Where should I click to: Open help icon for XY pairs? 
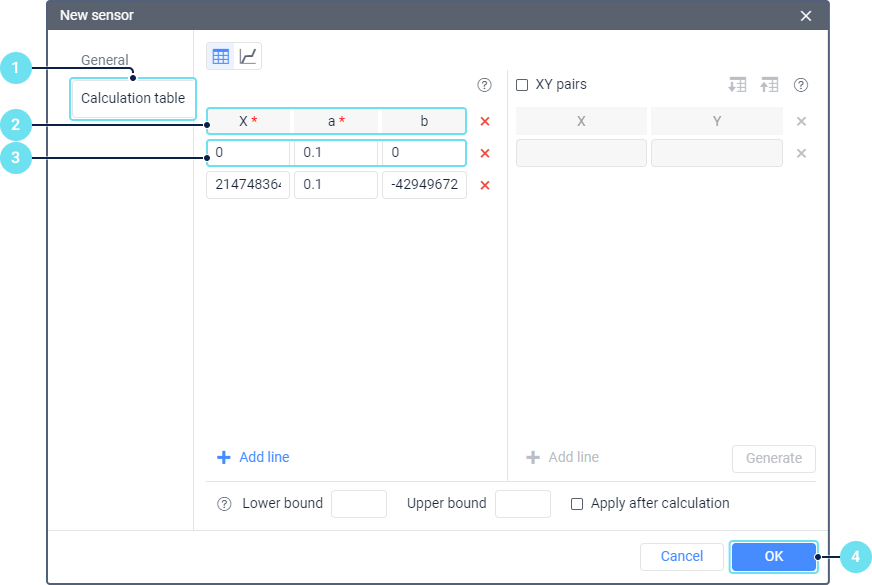coord(800,85)
